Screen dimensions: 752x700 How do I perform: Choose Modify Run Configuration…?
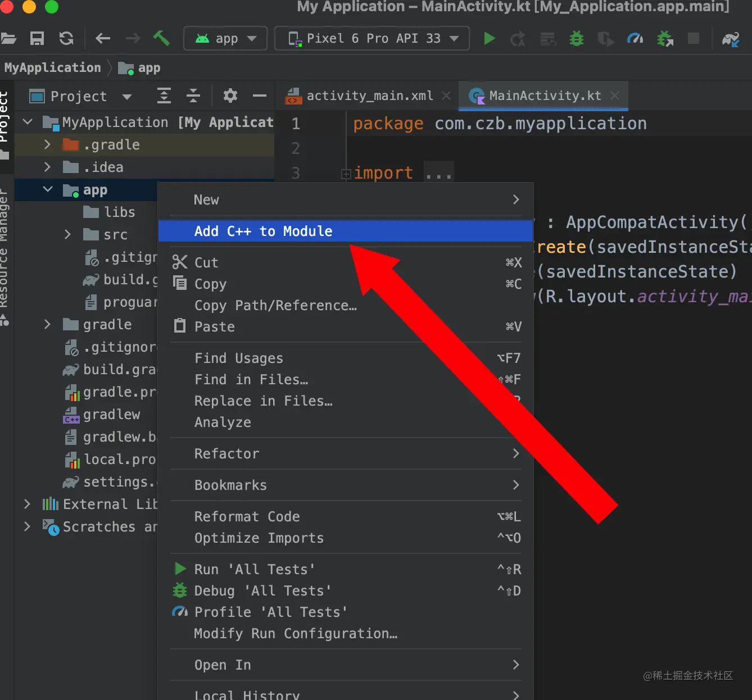pyautogui.click(x=346, y=633)
